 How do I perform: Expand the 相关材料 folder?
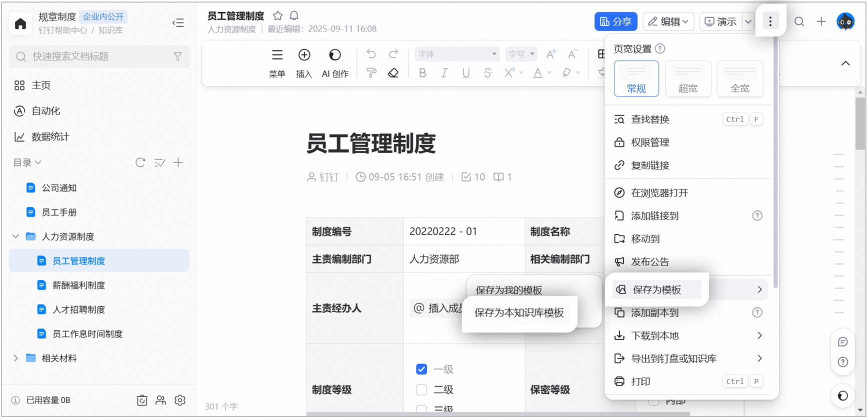pos(15,358)
